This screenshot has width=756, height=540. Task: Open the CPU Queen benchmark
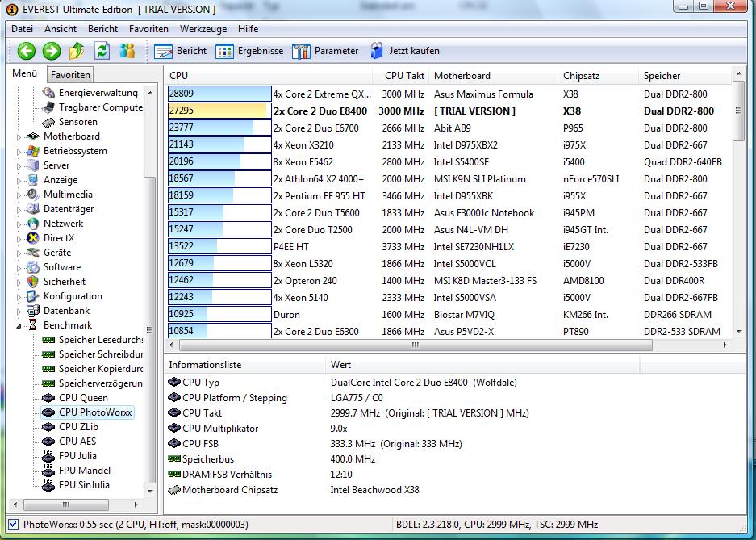83,398
